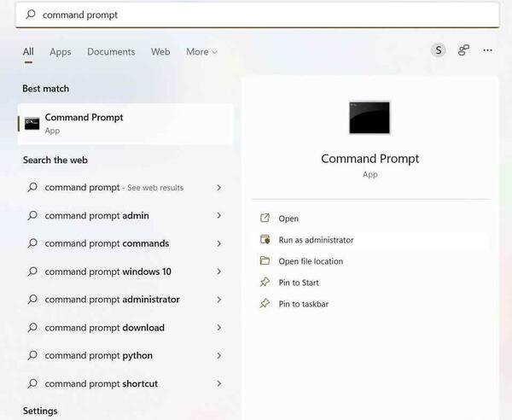Click into the 'command prompt' search field
This screenshot has width=512, height=420.
click(x=257, y=15)
